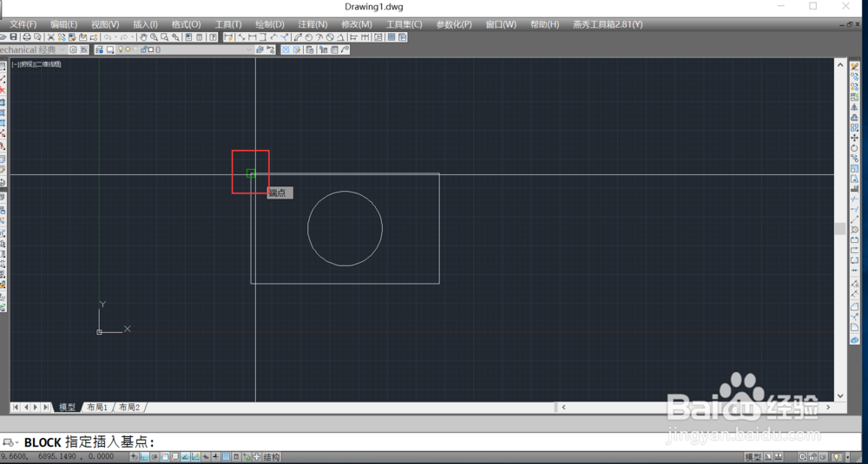Open the 参数化(P) menu
868x464 pixels.
pyautogui.click(x=454, y=24)
